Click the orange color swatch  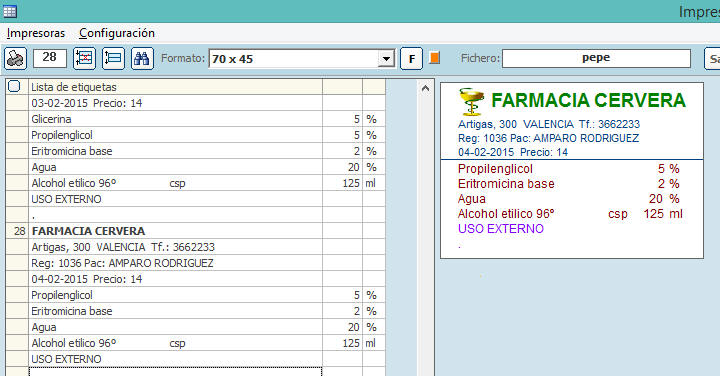434,58
